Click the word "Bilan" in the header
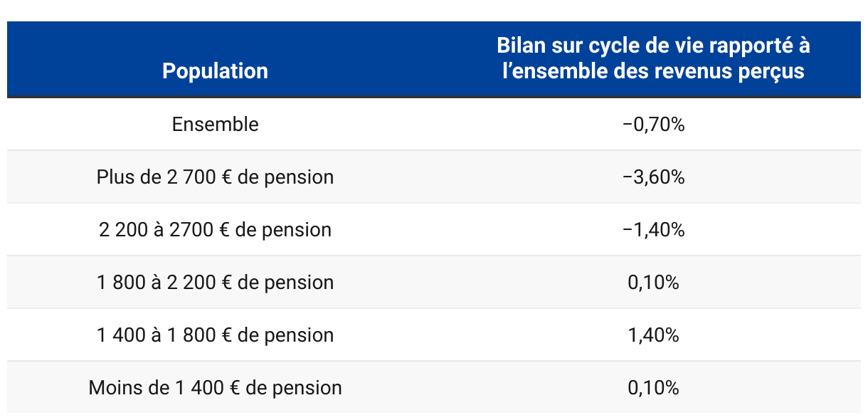 click(521, 46)
